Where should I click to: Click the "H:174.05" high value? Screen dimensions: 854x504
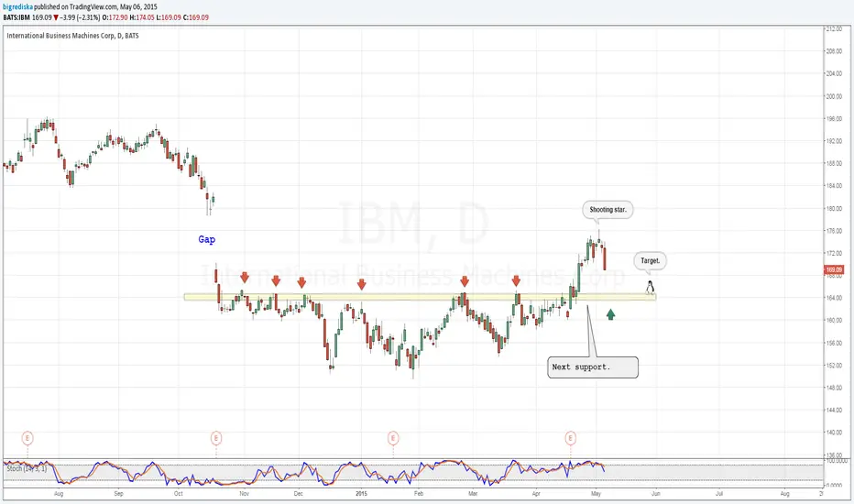[x=142, y=17]
